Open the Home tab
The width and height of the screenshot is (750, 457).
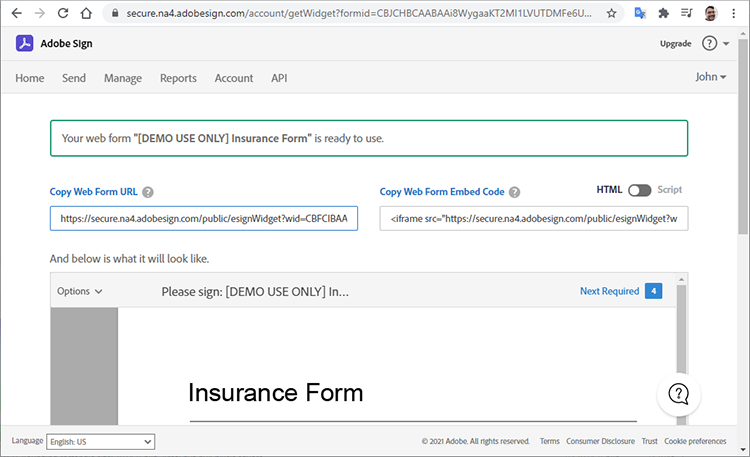pyautogui.click(x=30, y=78)
